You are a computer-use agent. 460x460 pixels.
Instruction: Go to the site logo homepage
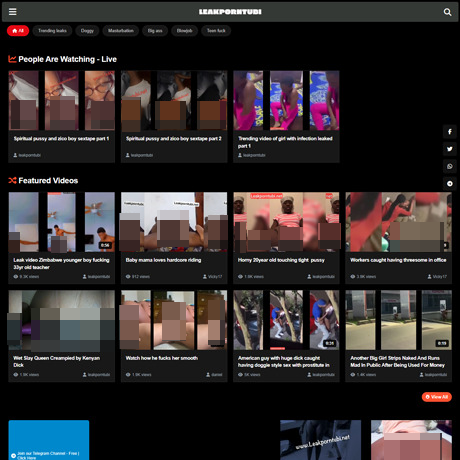(x=230, y=12)
